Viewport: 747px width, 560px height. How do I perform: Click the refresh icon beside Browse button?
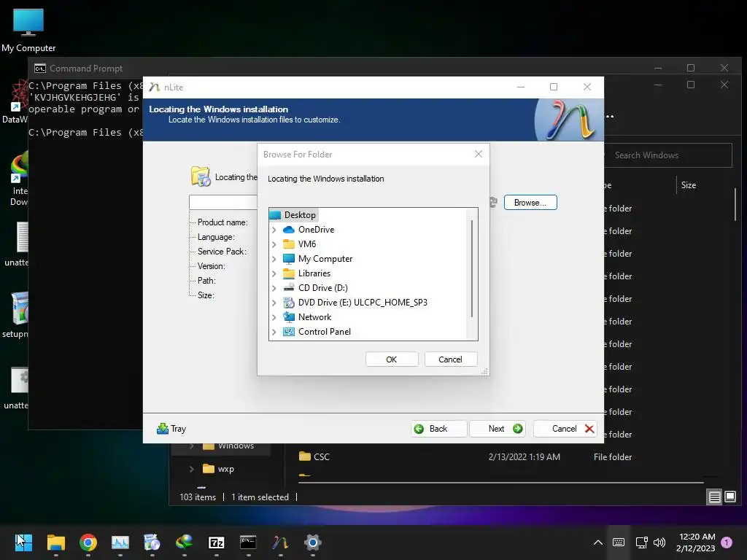pos(493,203)
